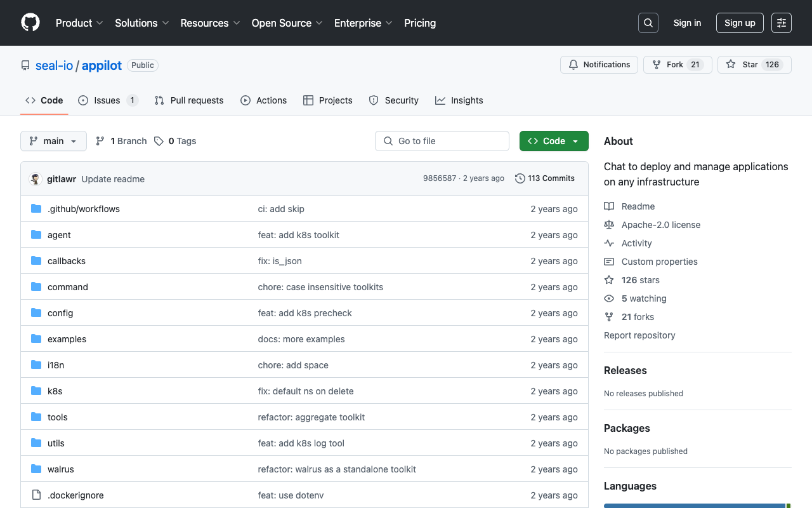Click the pulse icon beside Activity
Screen dimensions: 812x508
pos(609,243)
